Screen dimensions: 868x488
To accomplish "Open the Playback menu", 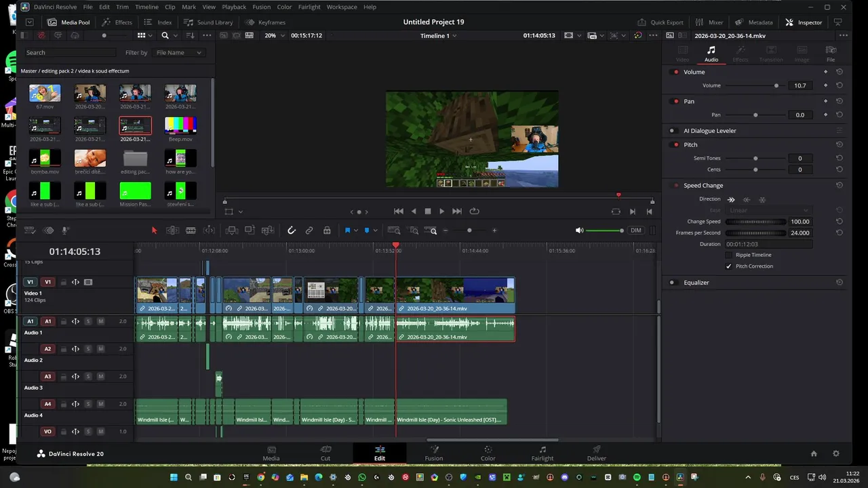I will (x=234, y=7).
